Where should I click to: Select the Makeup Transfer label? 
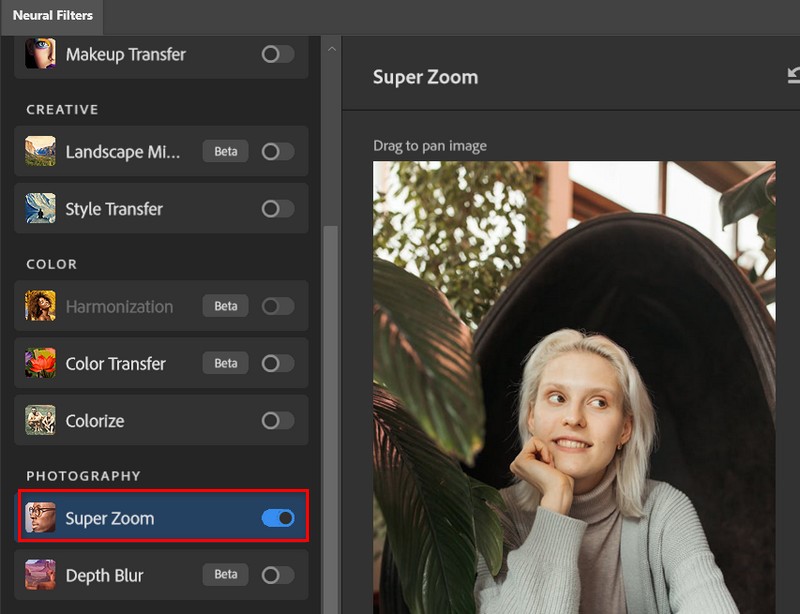(x=126, y=54)
